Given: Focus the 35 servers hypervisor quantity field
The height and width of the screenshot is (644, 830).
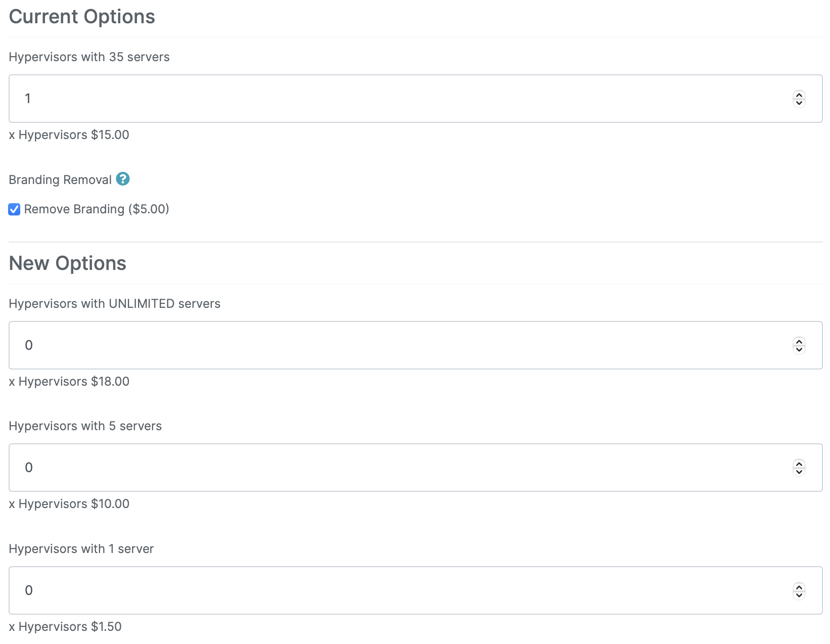Looking at the screenshot, I should click(416, 99).
